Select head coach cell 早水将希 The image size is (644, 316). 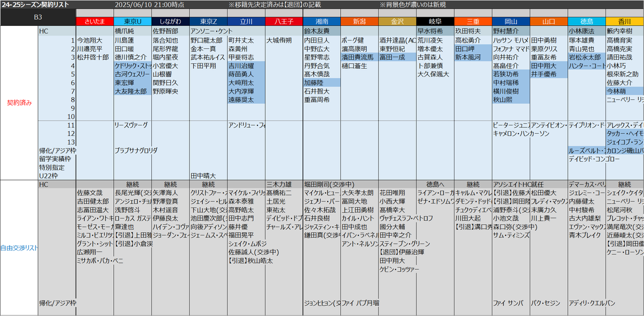point(435,31)
